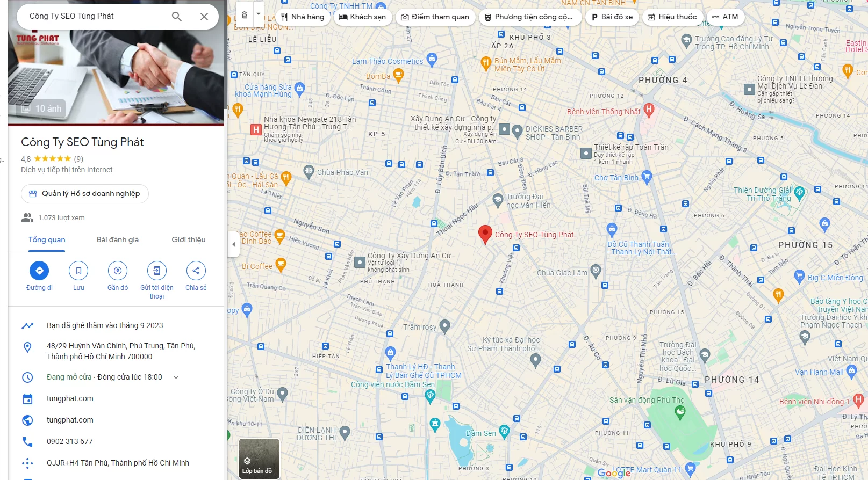
Task: Filter map by Hiệu thuốc
Action: click(672, 17)
